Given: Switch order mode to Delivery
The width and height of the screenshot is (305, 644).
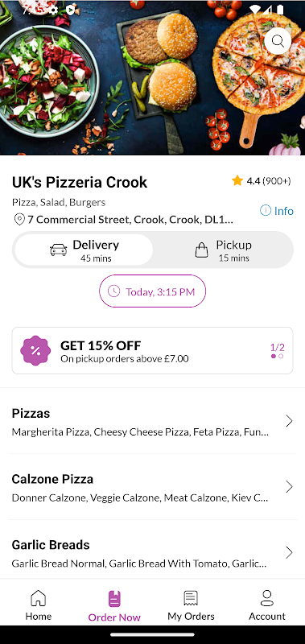Looking at the screenshot, I should tap(84, 250).
